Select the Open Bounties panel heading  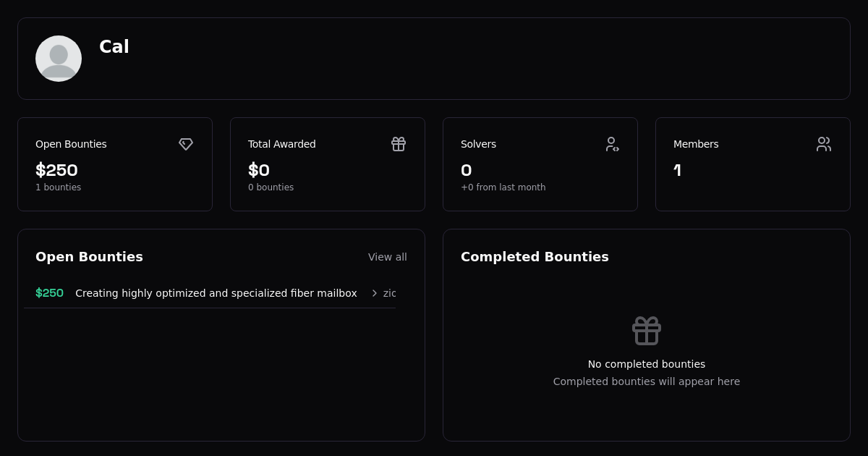[89, 257]
